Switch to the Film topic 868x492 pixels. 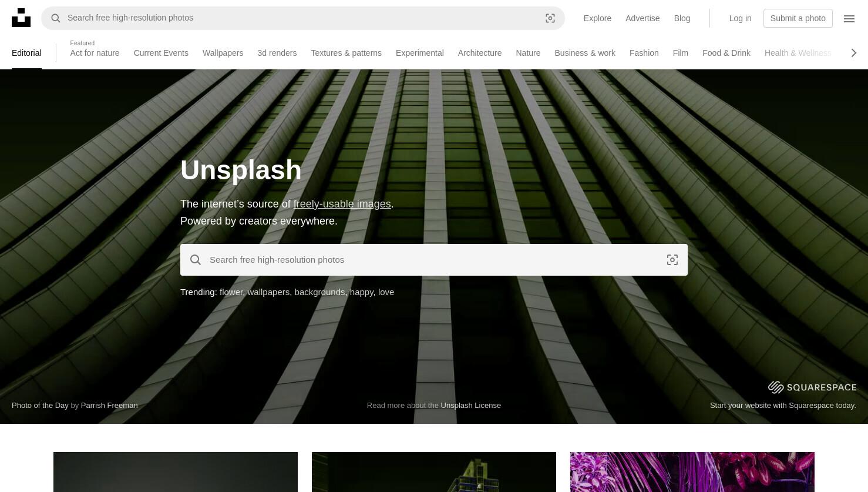point(680,53)
